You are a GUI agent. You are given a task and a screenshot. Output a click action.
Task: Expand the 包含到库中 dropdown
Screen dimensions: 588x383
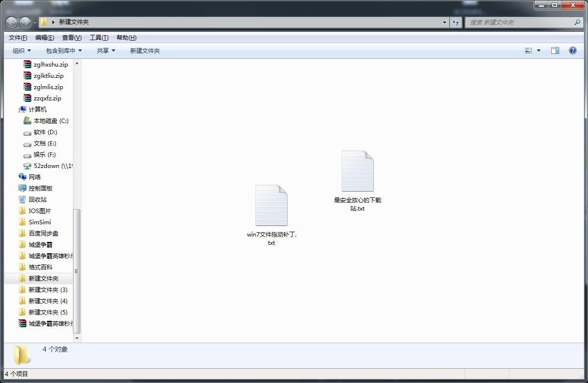pos(64,50)
